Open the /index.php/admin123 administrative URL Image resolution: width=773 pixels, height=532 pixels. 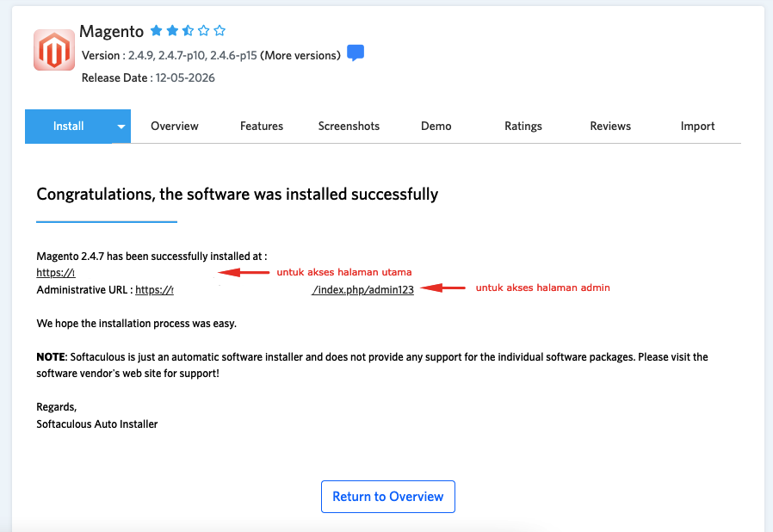point(363,289)
